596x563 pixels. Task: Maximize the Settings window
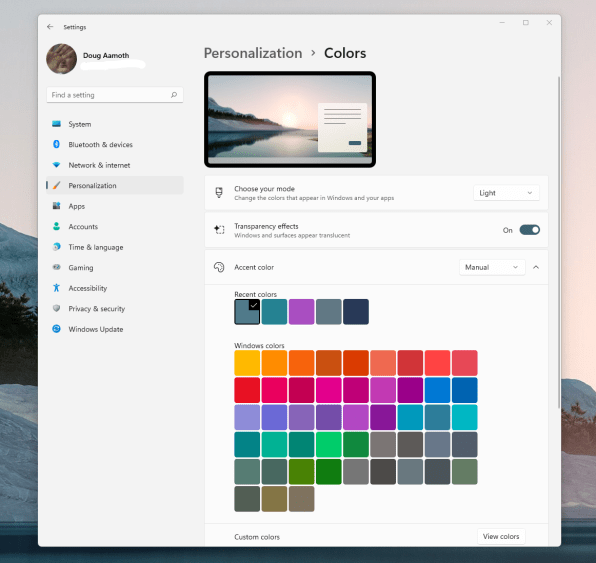(526, 23)
